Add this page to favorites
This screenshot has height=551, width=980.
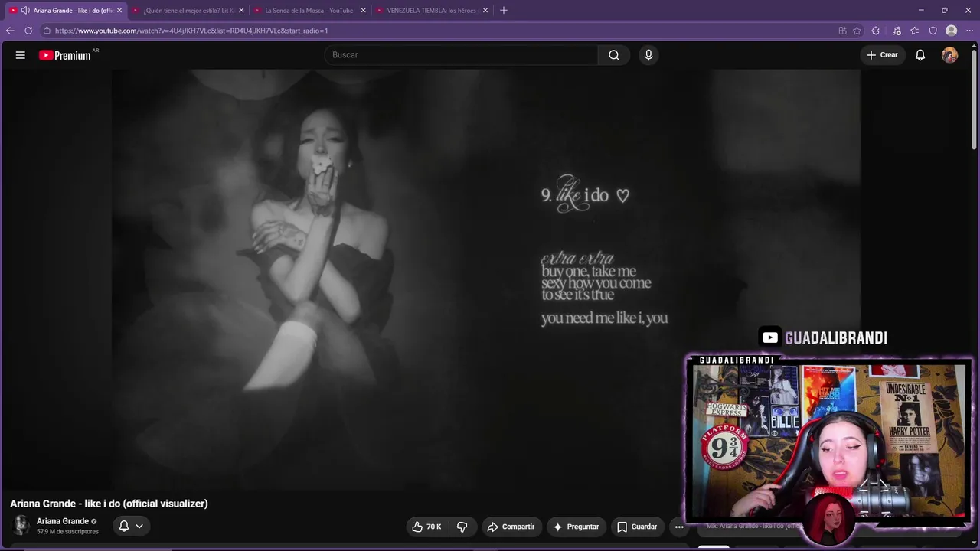(x=857, y=31)
